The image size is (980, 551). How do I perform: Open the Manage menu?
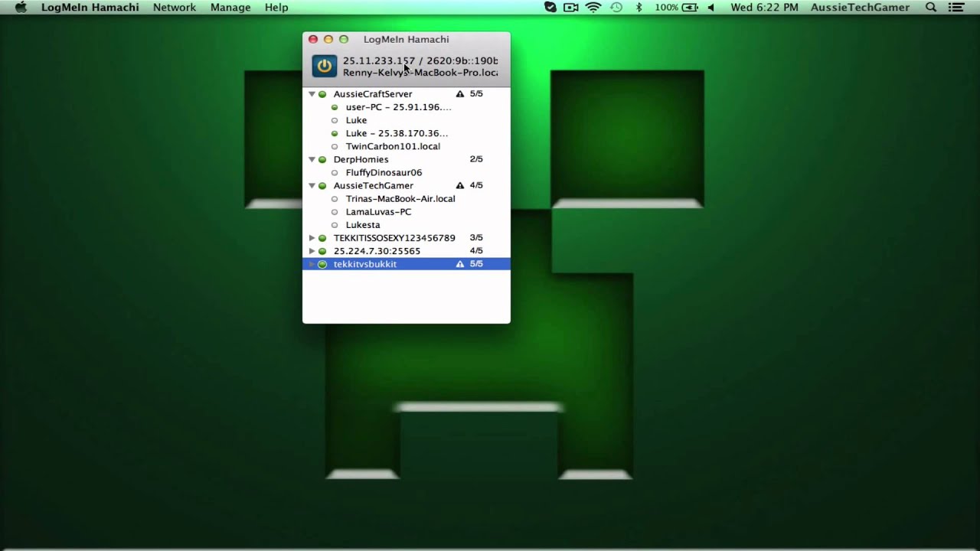pyautogui.click(x=230, y=7)
